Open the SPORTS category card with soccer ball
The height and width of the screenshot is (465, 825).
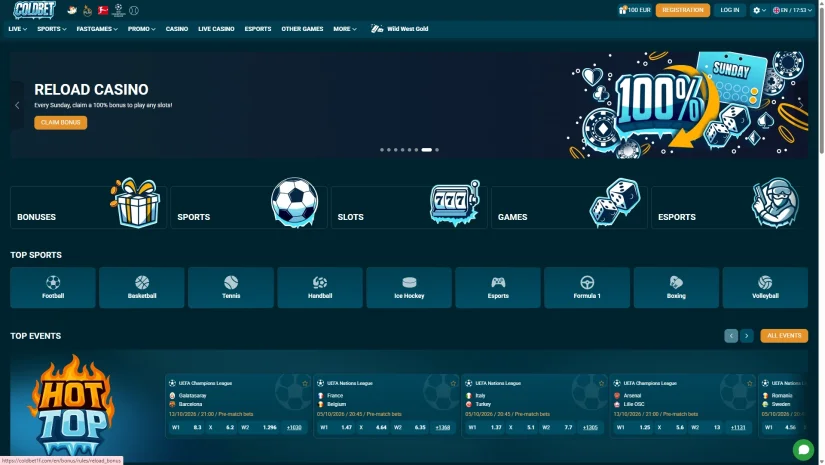tap(248, 207)
